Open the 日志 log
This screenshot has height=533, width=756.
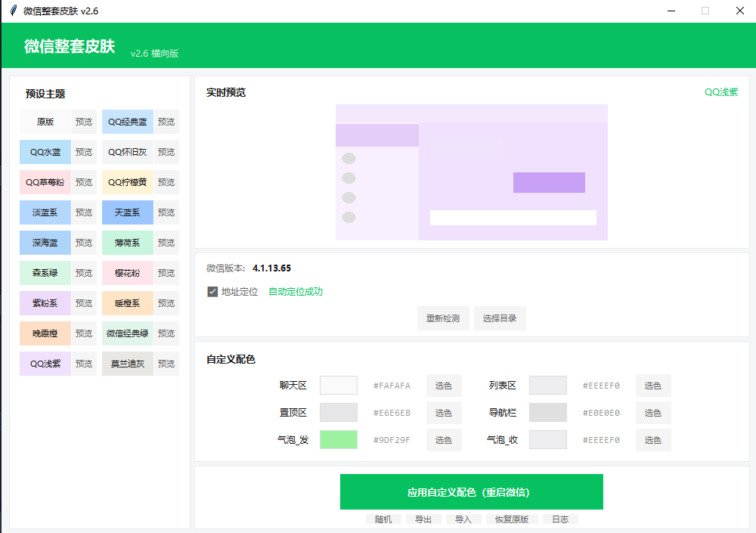pyautogui.click(x=560, y=519)
